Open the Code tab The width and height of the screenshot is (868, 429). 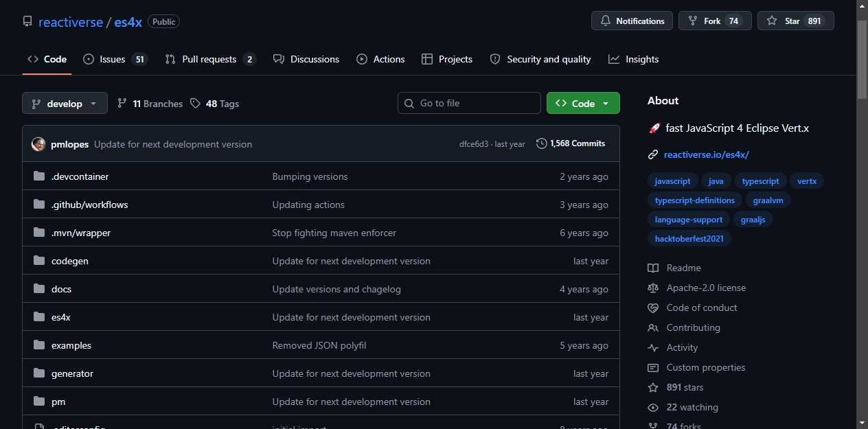[x=47, y=59]
